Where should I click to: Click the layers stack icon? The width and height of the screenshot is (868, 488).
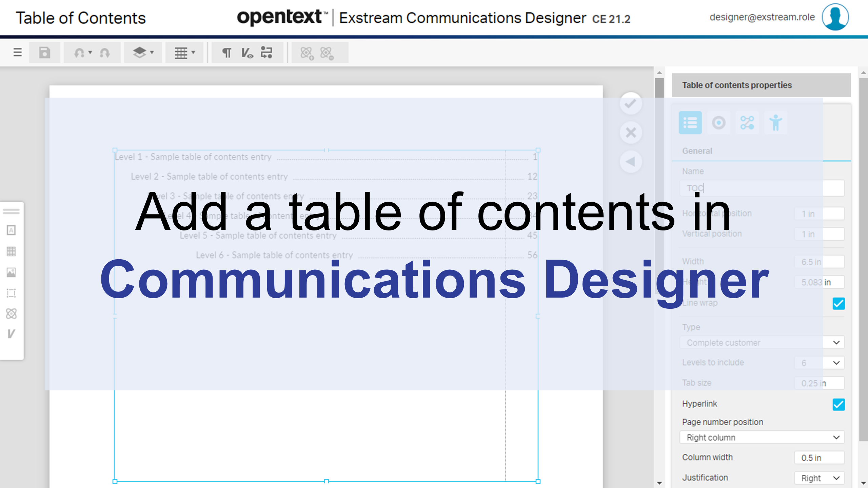(x=139, y=53)
